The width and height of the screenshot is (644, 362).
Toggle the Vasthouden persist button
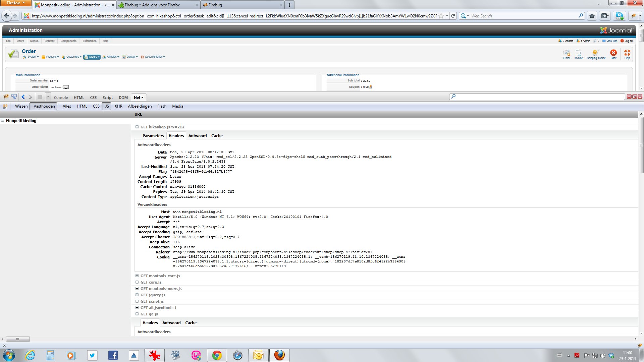[44, 106]
